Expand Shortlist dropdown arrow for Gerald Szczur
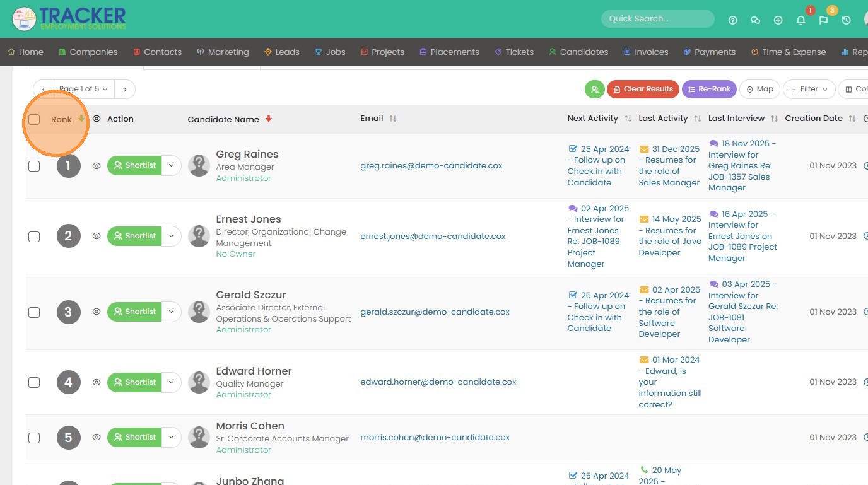 [171, 312]
